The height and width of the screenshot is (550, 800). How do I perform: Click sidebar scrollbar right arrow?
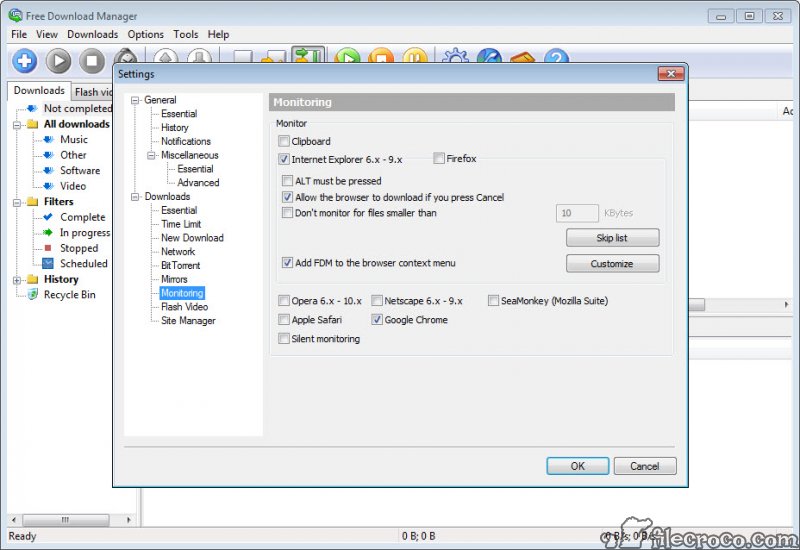coord(129,520)
